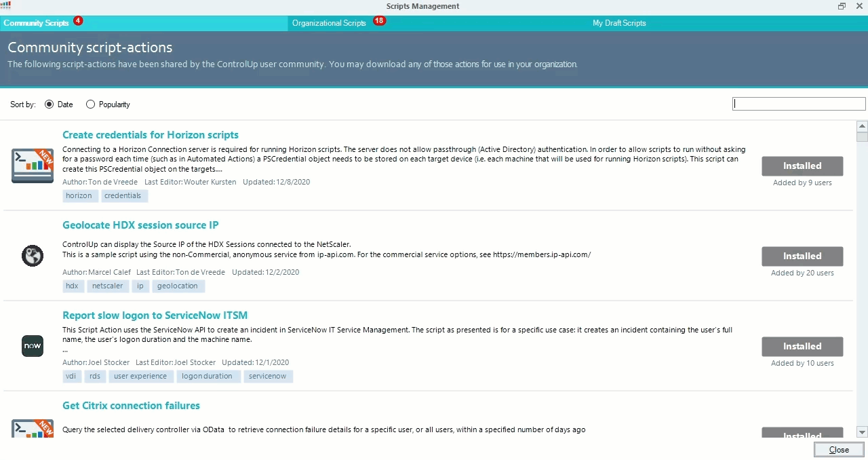This screenshot has width=868, height=460.
Task: Click 'Author: Ton de Vreede' text
Action: (100, 182)
